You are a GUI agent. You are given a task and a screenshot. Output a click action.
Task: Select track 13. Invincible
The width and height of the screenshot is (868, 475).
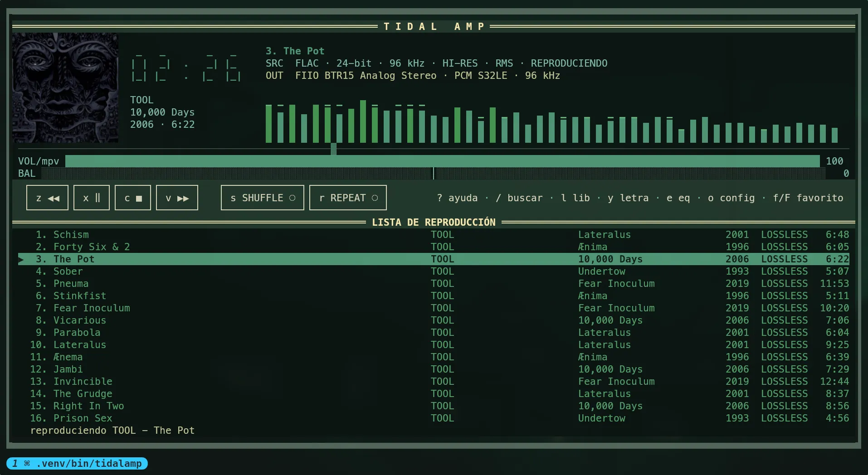tap(434, 381)
